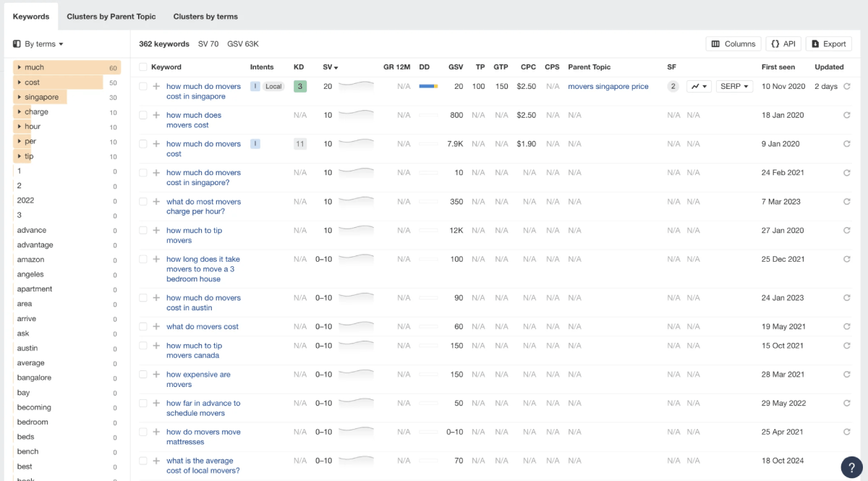Image resolution: width=868 pixels, height=481 pixels.
Task: Click the DD distribution bar in first row
Action: 428,86
